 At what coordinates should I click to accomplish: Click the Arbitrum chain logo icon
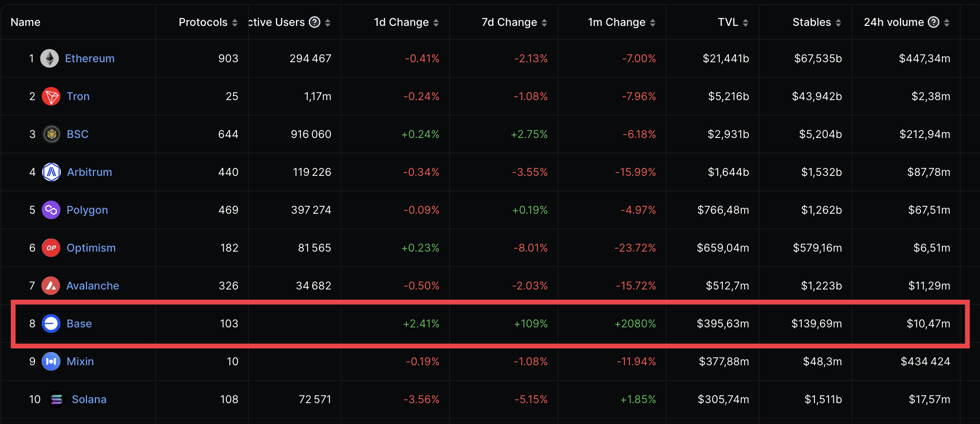pyautogui.click(x=51, y=172)
